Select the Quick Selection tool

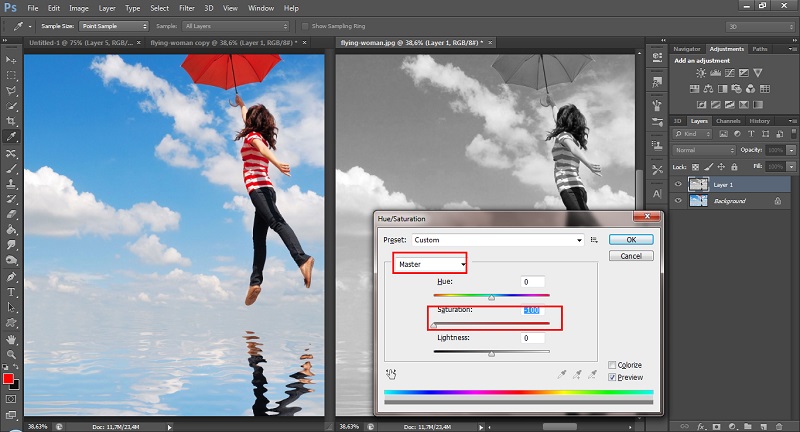coord(11,106)
